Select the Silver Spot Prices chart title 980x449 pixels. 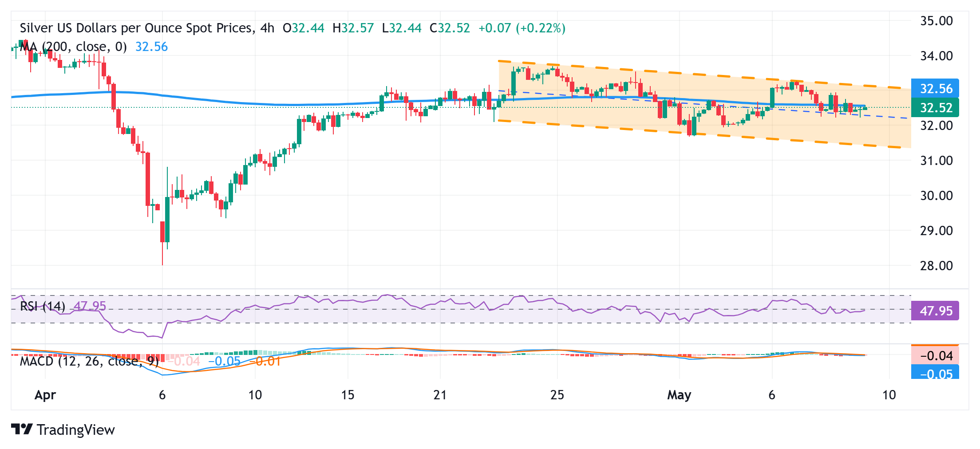point(147,28)
